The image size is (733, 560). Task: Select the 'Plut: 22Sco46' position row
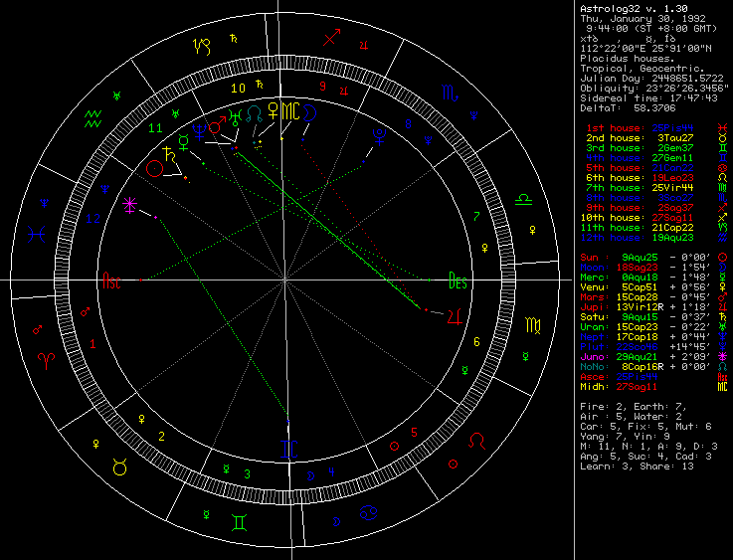click(x=654, y=347)
